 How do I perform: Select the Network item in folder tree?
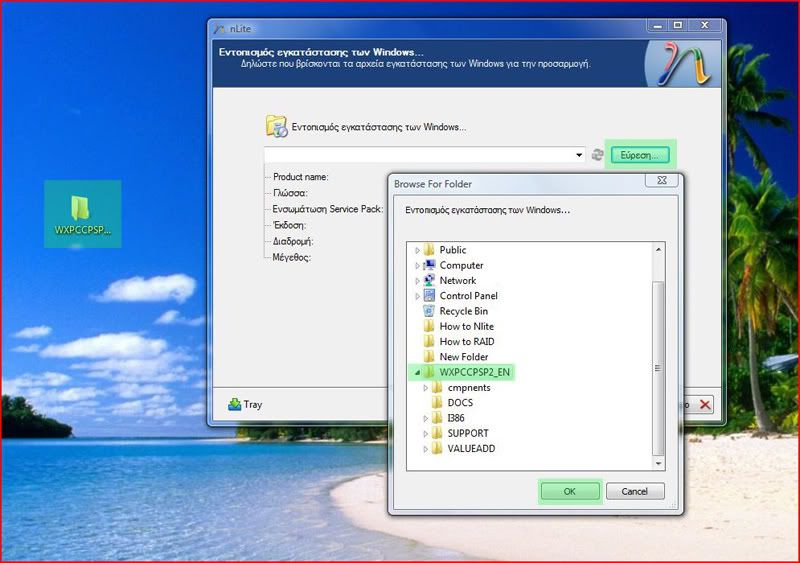point(457,280)
